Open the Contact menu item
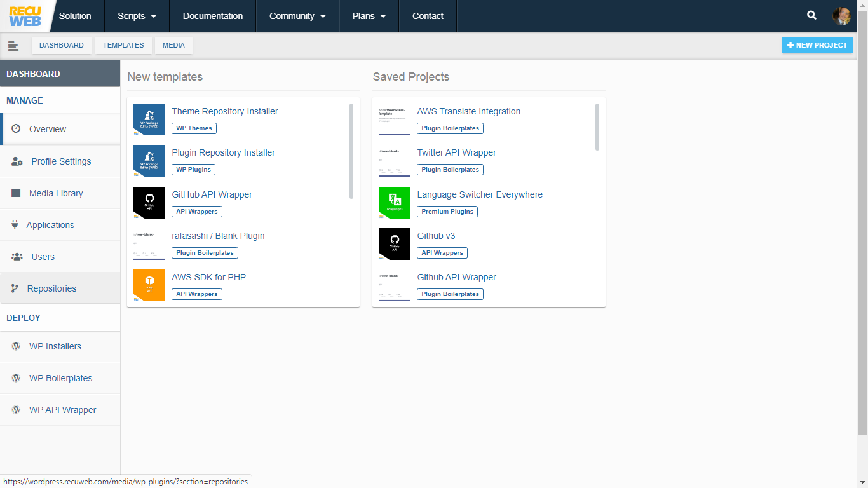868x488 pixels. 428,16
